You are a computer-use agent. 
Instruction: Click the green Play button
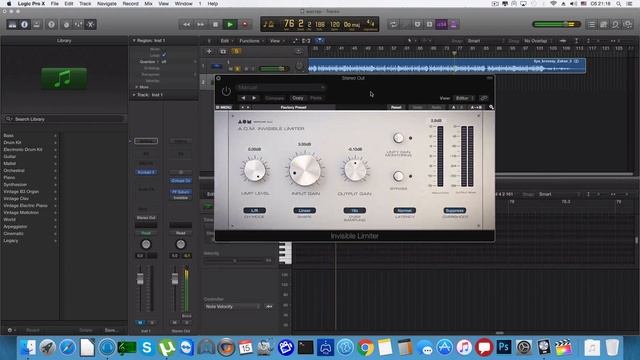pos(230,24)
